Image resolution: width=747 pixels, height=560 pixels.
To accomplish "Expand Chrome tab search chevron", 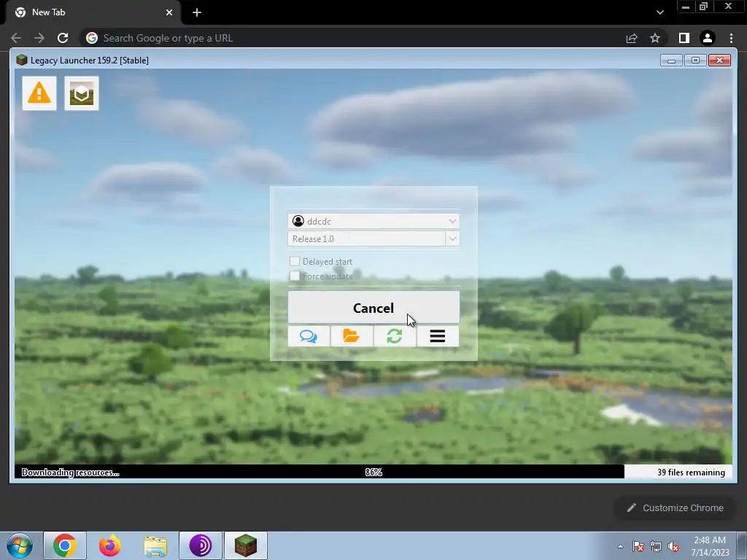I will [659, 12].
